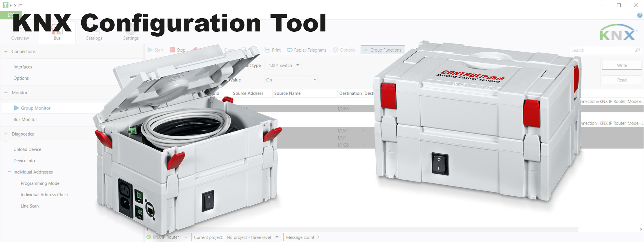644x242 pixels.
Task: Select the row with destination 1/1/86
Action: 343,109
